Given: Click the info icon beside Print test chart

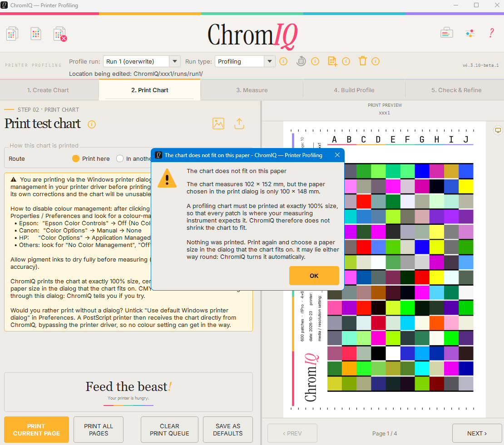Looking at the screenshot, I should tap(92, 124).
